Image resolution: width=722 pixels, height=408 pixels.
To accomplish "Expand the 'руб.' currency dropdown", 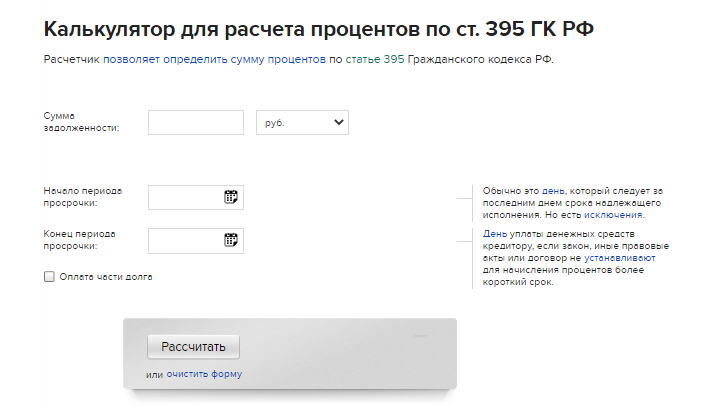I will [x=302, y=122].
